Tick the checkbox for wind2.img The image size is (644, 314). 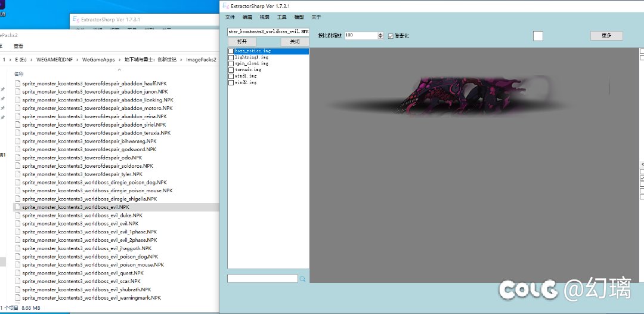pos(231,82)
